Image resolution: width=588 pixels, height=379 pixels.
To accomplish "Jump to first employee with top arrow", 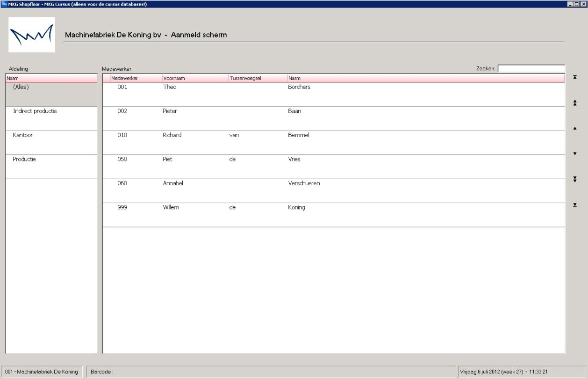I will pyautogui.click(x=575, y=77).
